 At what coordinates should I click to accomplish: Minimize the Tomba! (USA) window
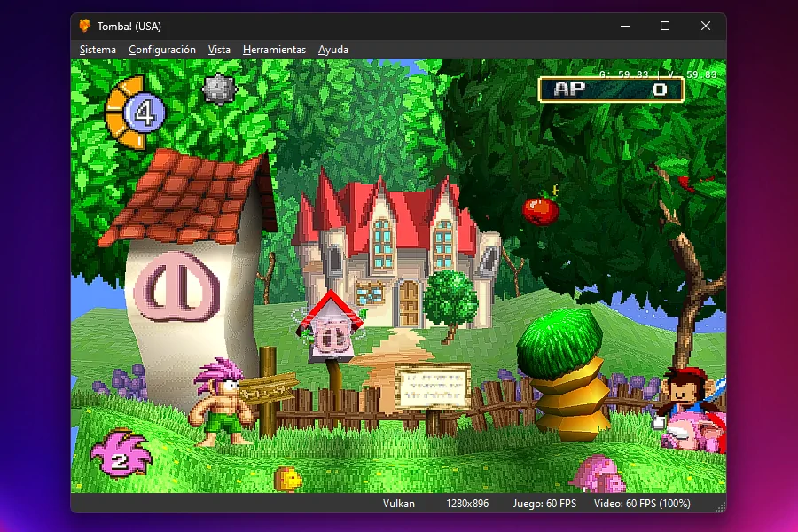pyautogui.click(x=625, y=26)
